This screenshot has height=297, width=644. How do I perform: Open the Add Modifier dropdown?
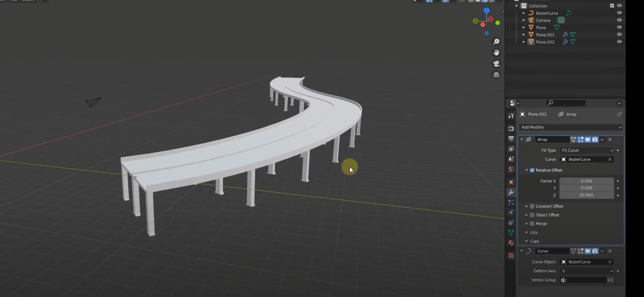tap(571, 127)
